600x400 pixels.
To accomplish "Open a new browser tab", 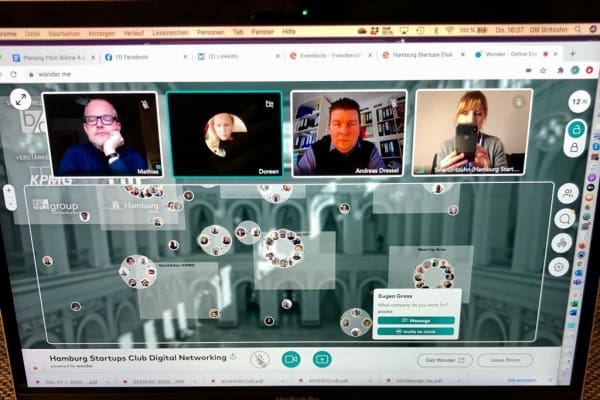I will pyautogui.click(x=572, y=54).
